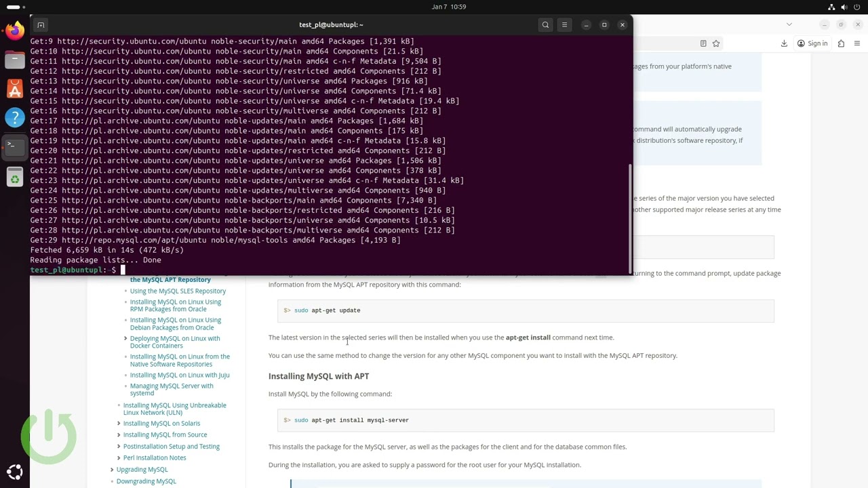Open the power menu icon in top bar
The image size is (868, 488).
tap(858, 7)
